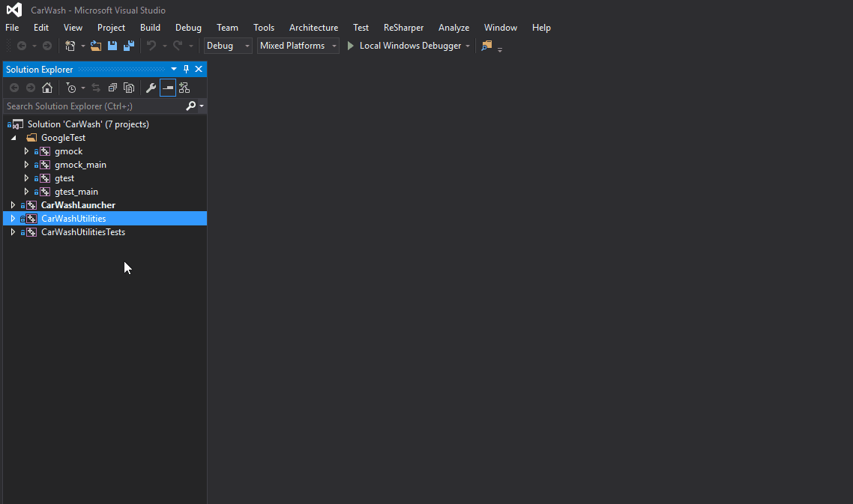Click the Visual Studio logo icon
Image resolution: width=853 pixels, height=504 pixels.
14,10
